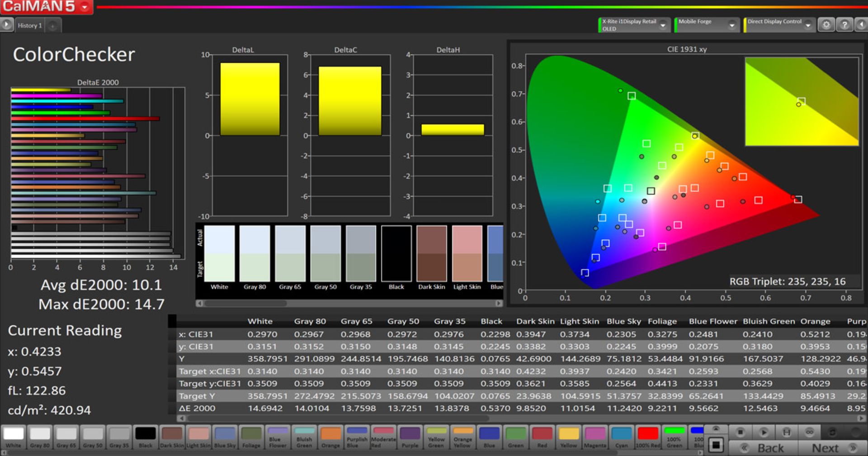Image resolution: width=868 pixels, height=456 pixels.
Task: Open help with the question mark icon
Action: [x=844, y=25]
